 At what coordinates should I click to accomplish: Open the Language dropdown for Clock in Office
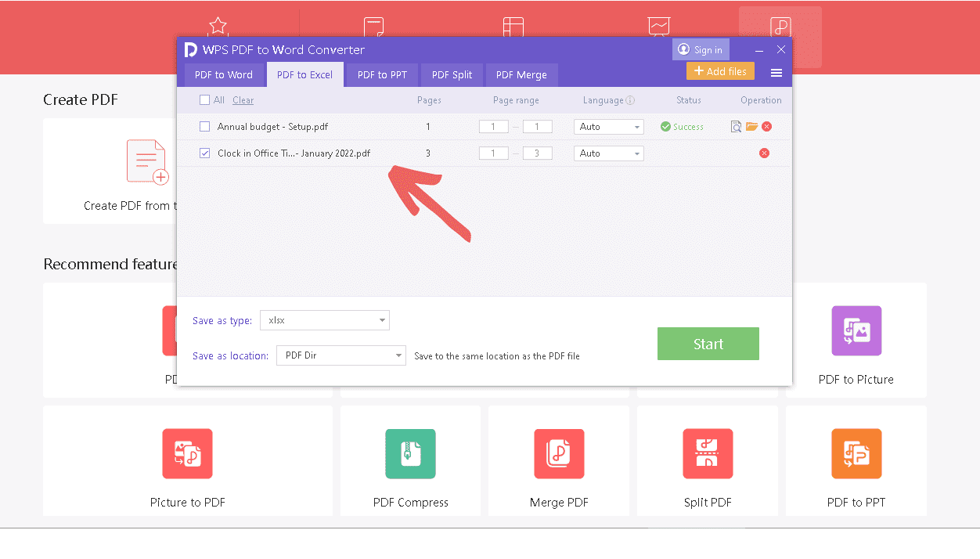pos(609,153)
